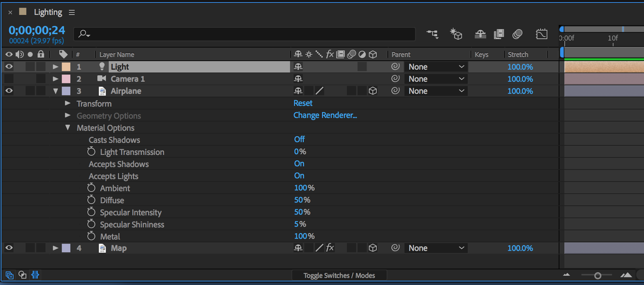The image size is (644, 285).
Task: Click Specular Shininess stopwatch
Action: (91, 224)
